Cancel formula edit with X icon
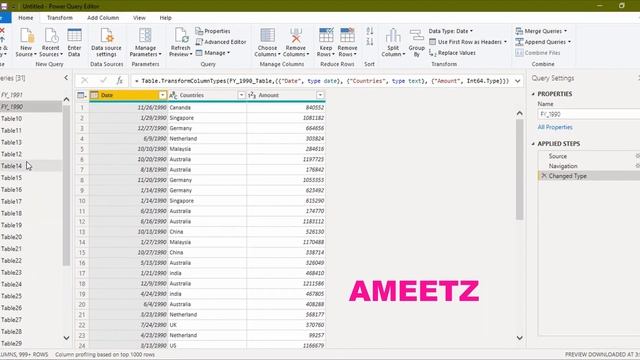The height and width of the screenshot is (360, 640). pos(84,81)
